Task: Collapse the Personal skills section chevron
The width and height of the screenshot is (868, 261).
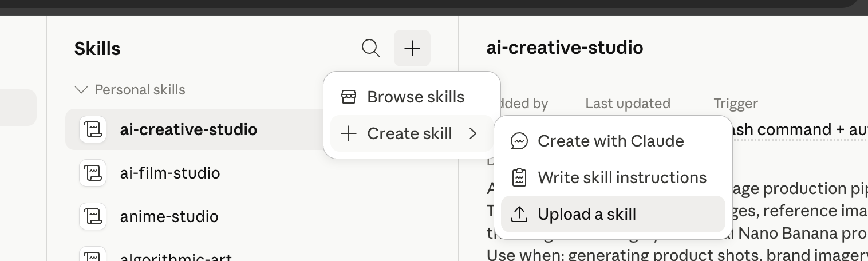Action: click(x=81, y=90)
